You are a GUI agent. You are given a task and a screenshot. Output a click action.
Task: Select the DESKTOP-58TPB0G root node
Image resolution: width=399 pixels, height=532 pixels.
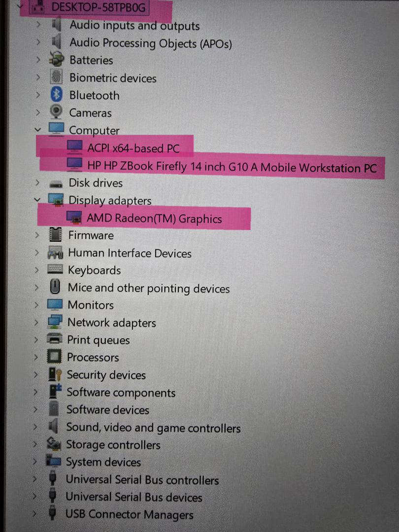tap(99, 7)
